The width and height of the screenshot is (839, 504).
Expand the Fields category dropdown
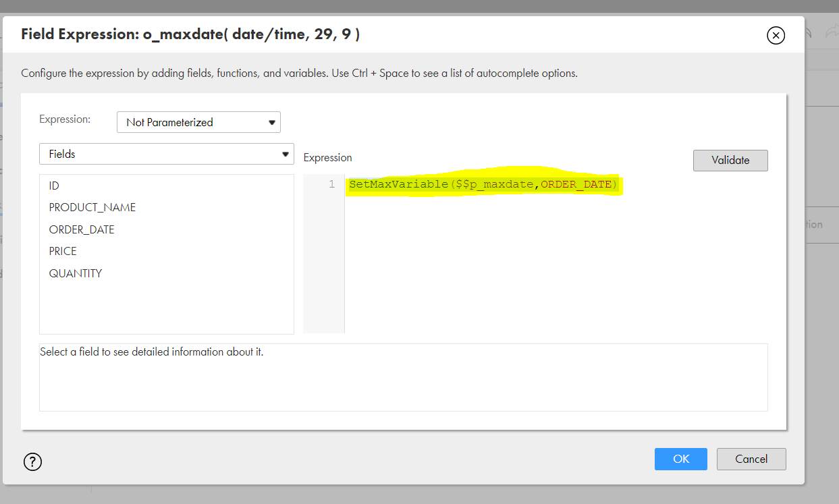click(x=167, y=154)
